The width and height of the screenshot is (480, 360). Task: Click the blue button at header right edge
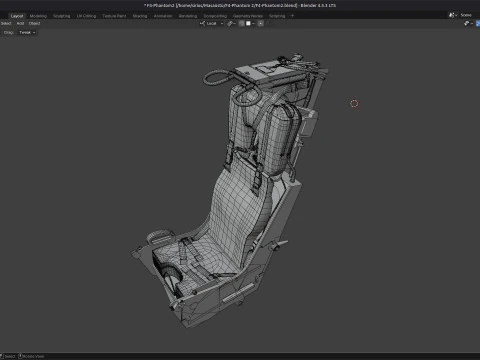(478, 23)
